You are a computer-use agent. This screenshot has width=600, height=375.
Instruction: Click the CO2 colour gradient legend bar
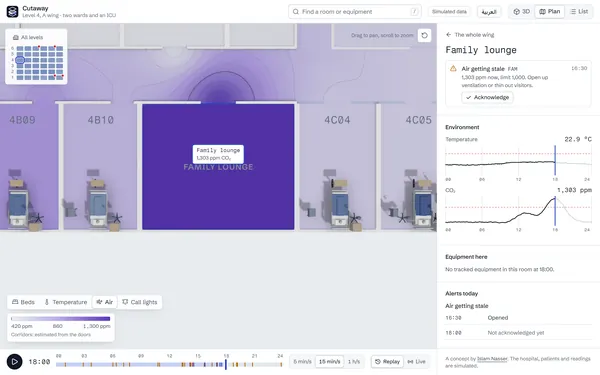60,318
